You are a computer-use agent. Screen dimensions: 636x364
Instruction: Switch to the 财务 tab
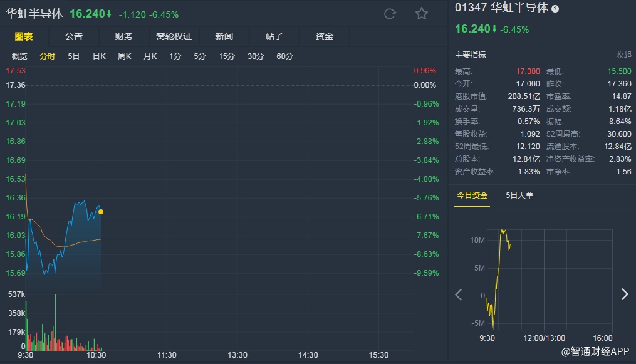tap(123, 36)
